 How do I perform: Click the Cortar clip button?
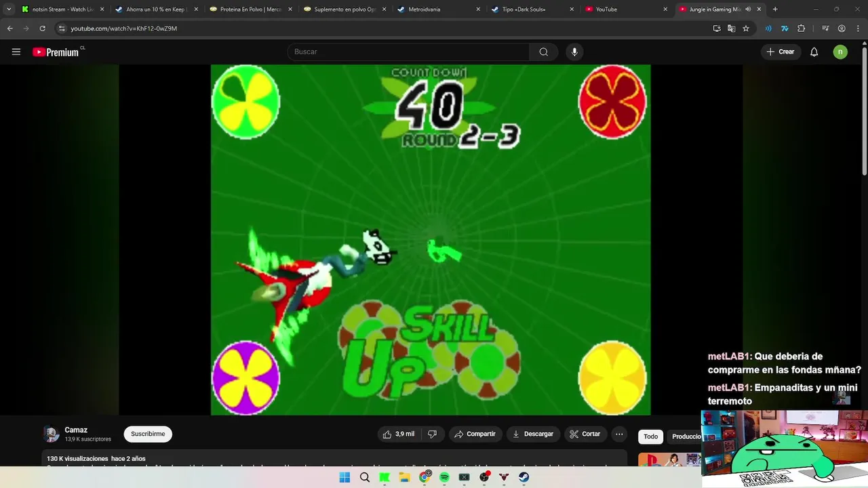[585, 434]
